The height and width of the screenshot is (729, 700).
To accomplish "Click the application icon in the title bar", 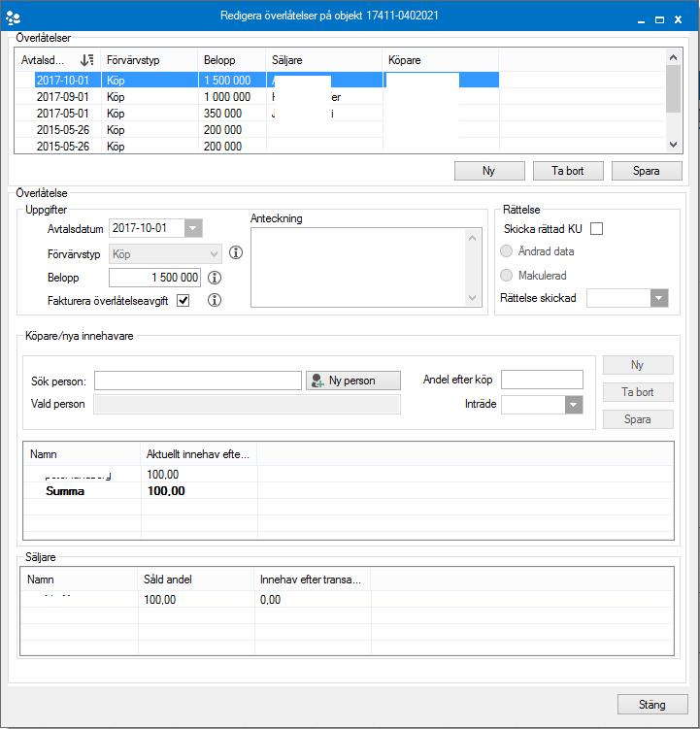I will pos(13,17).
